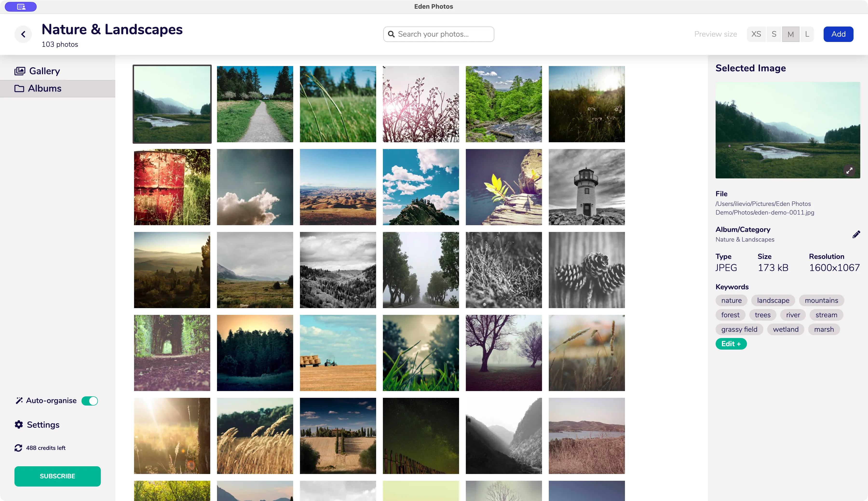This screenshot has height=501, width=868.
Task: Select the red rusty barrel thumbnail
Action: [x=172, y=187]
